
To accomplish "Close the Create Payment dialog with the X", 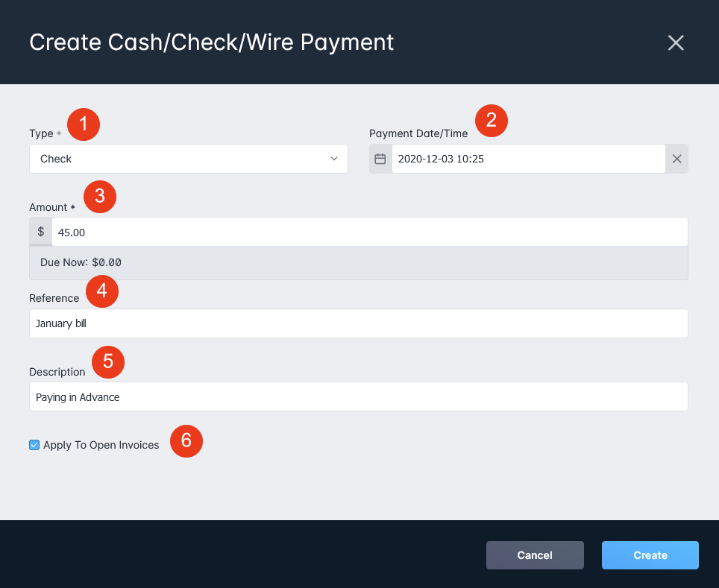I will [x=676, y=42].
